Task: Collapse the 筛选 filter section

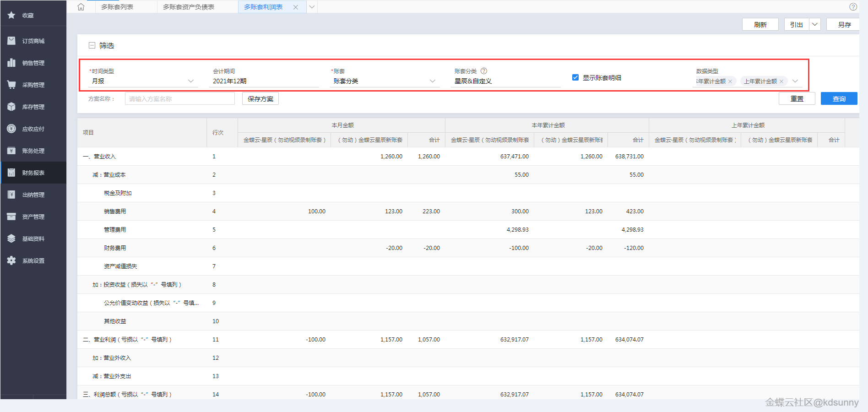Action: (92, 45)
